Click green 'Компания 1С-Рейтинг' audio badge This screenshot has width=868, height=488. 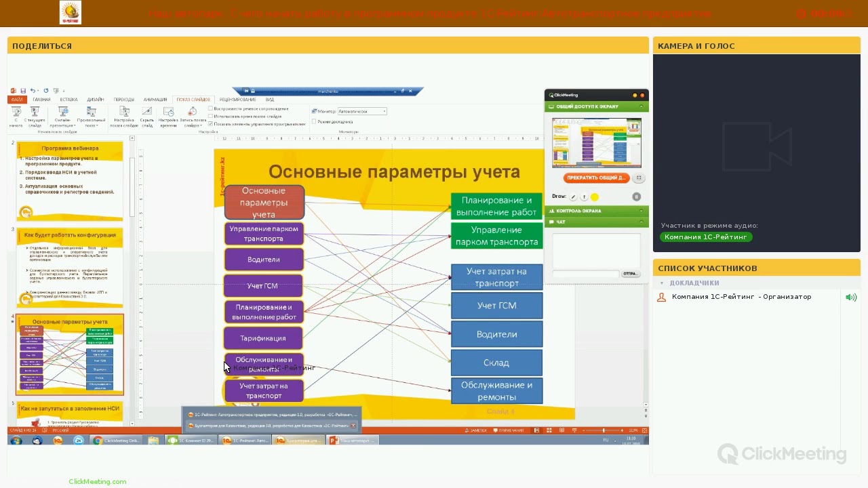pyautogui.click(x=706, y=237)
